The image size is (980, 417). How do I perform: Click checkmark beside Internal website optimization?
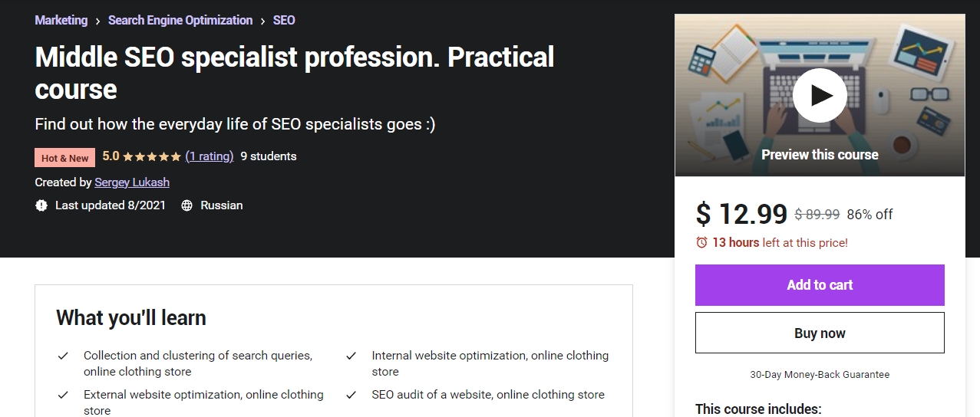tap(351, 356)
